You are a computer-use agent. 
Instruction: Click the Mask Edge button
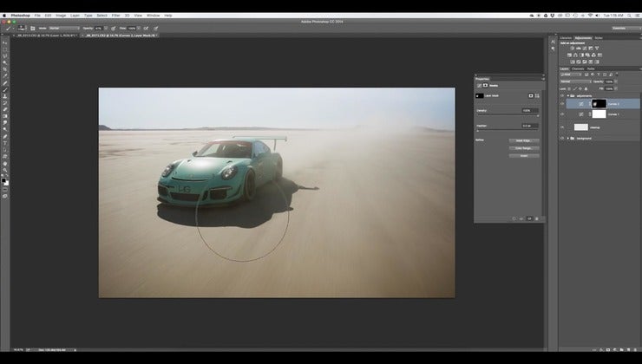[524, 140]
